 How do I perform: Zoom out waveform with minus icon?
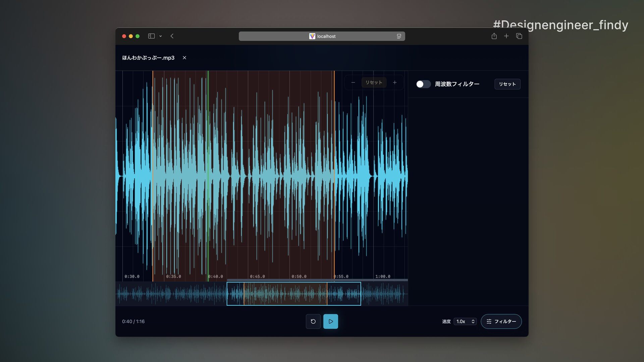coord(353,82)
